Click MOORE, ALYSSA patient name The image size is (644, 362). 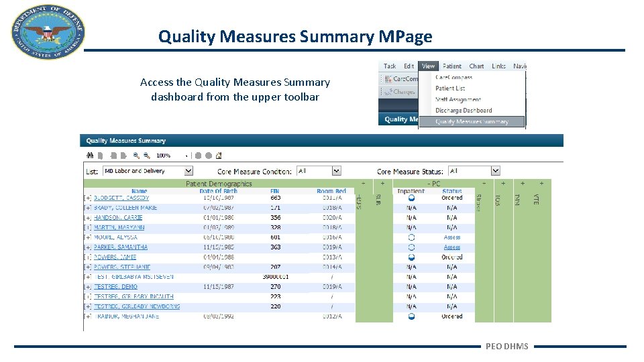tap(115, 237)
